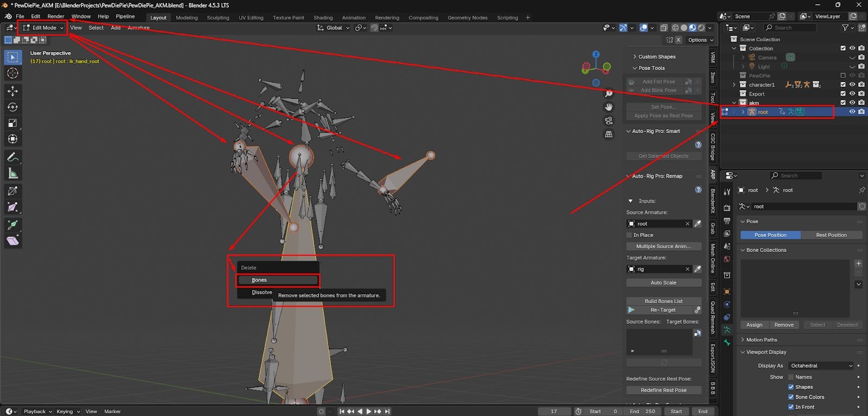
Task: Open the Edit Mode dropdown
Action: (43, 28)
